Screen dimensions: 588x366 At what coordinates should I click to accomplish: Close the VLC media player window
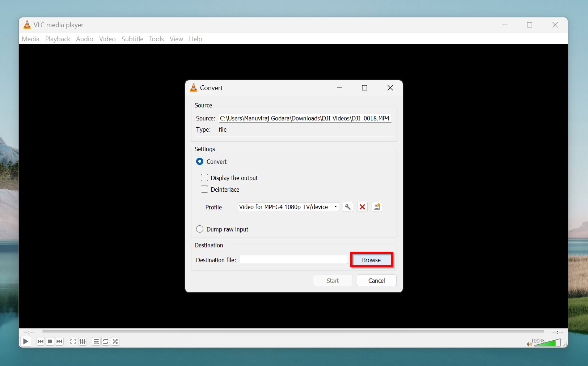[555, 25]
